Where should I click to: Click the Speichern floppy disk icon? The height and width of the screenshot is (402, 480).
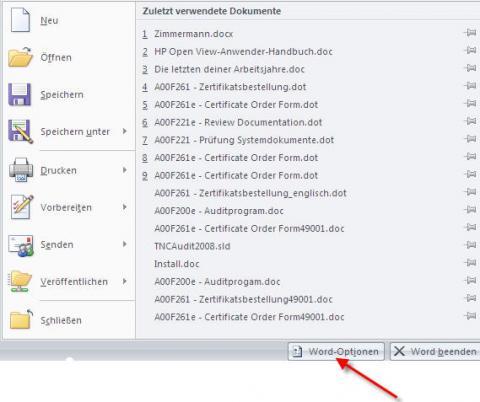pos(20,94)
